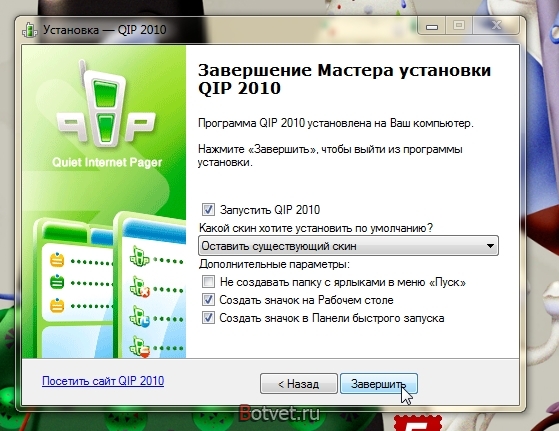Viewport: 559px width, 431px height.
Task: Minimize the installer window
Action: [432, 26]
